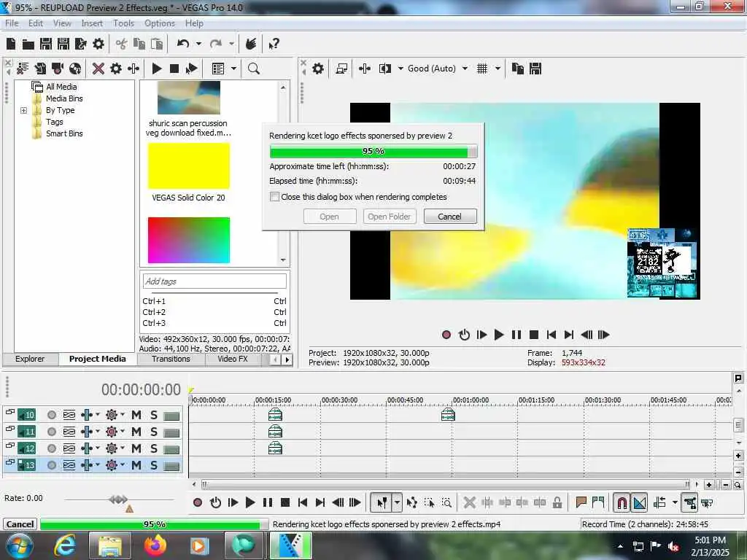Open the Options menu
The height and width of the screenshot is (560, 747).
click(160, 23)
